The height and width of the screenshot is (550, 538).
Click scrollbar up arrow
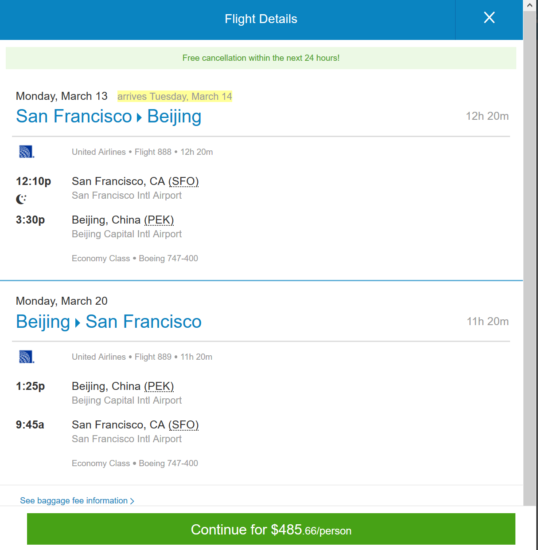530,5
